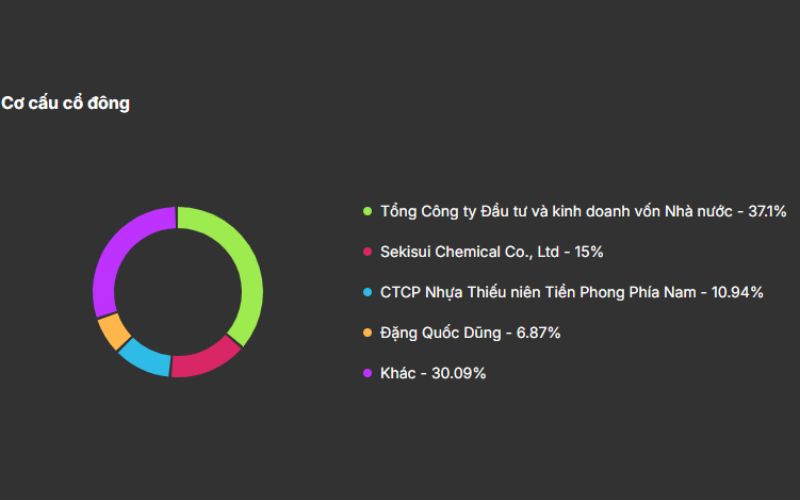This screenshot has height=500, width=800.
Task: Click the crimson legend dot beside Sekisui
Action: tap(367, 252)
